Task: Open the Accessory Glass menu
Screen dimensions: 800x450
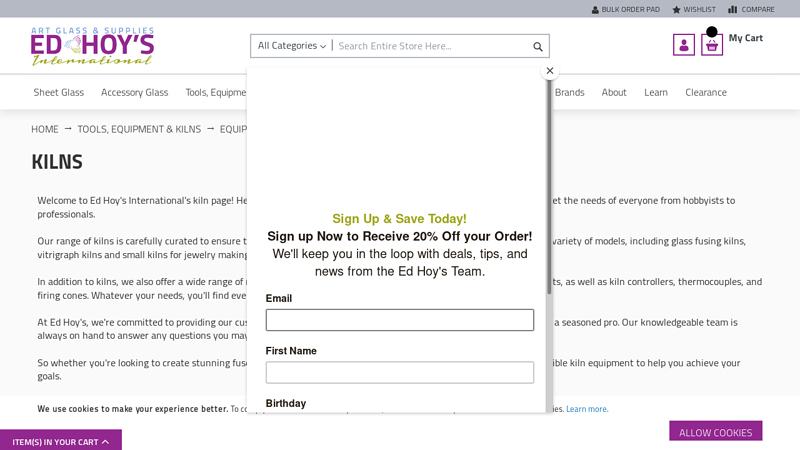Action: pos(134,92)
